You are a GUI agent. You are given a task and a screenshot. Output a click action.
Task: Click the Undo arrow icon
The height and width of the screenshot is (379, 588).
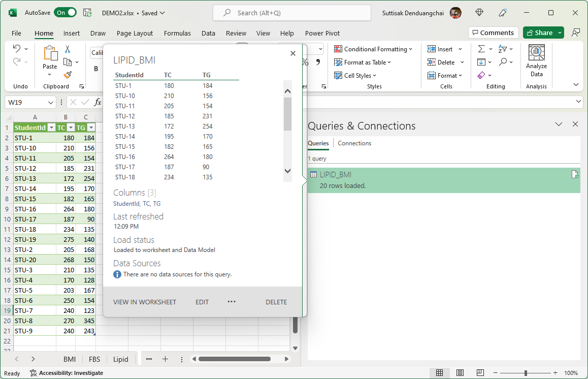coord(16,49)
